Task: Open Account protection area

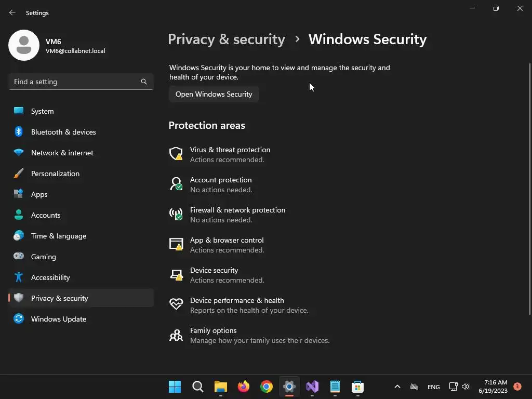Action: click(x=220, y=184)
